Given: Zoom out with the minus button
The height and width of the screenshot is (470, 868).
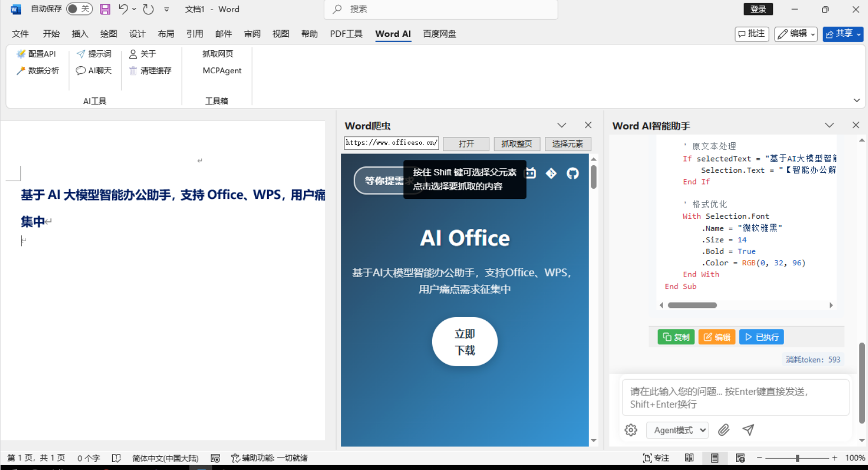Looking at the screenshot, I should pyautogui.click(x=760, y=458).
